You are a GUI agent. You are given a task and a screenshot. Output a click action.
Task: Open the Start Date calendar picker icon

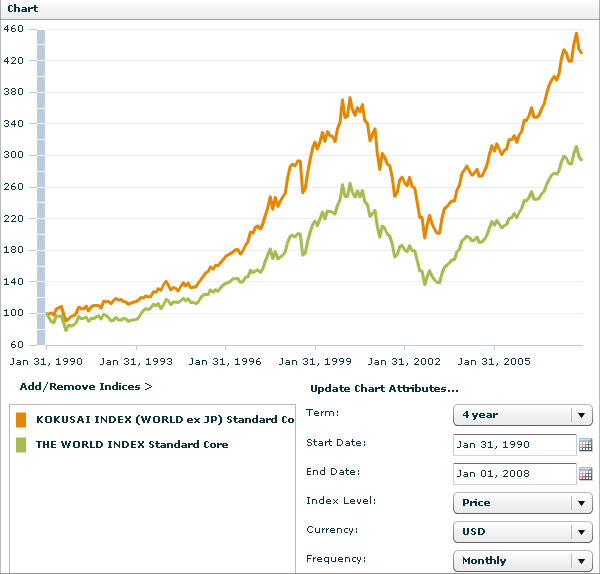pyautogui.click(x=586, y=445)
